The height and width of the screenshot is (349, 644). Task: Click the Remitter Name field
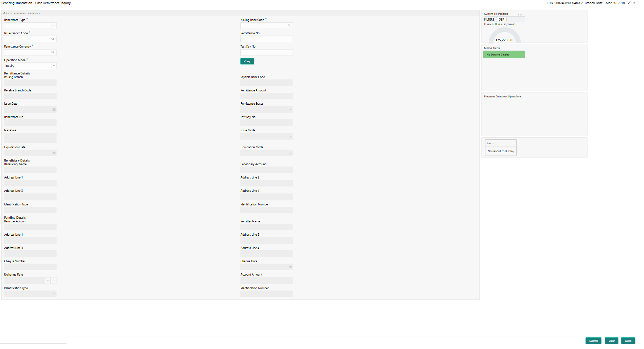click(267, 227)
